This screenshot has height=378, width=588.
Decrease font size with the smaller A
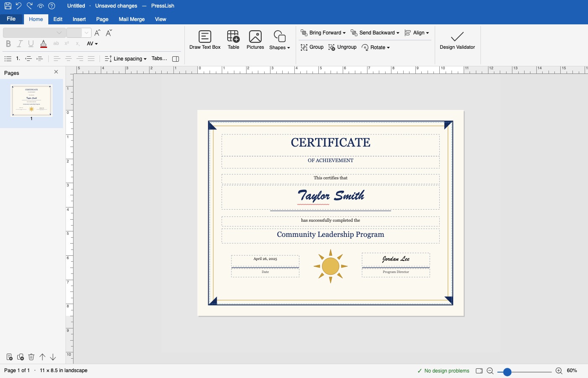click(109, 33)
